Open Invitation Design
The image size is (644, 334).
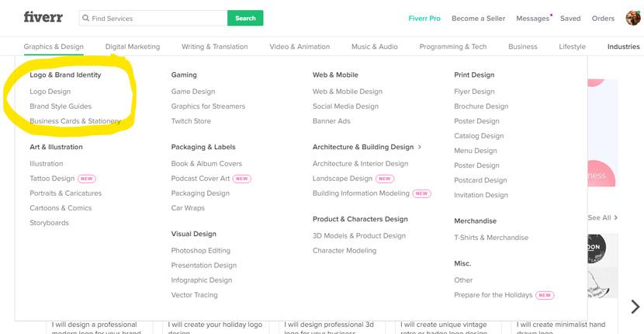(x=481, y=195)
